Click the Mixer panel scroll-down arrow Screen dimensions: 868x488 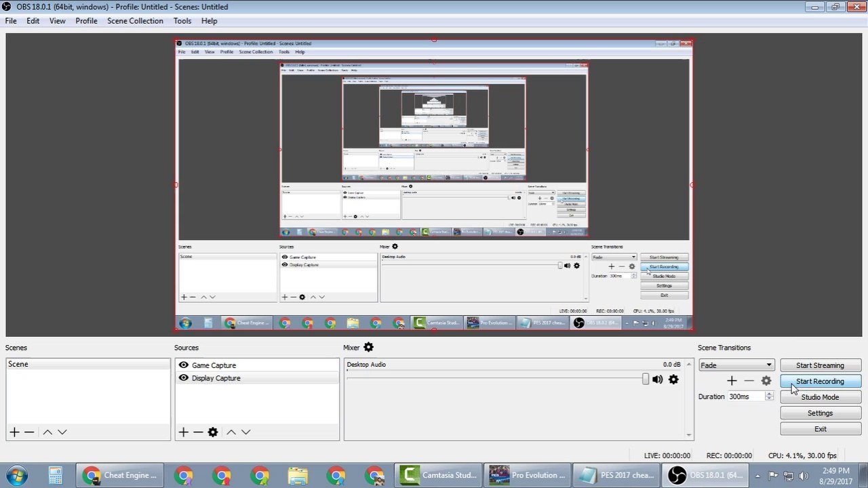(689, 435)
